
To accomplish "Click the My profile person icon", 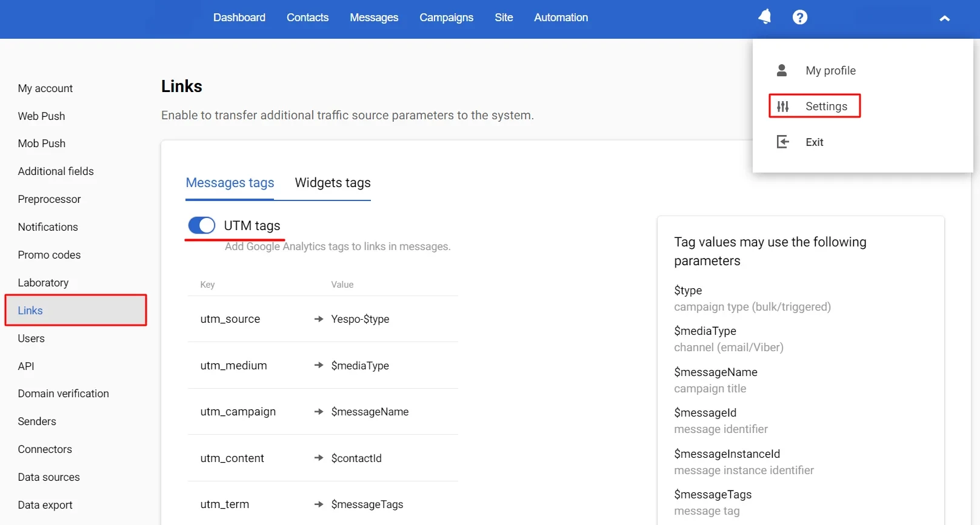I will [782, 70].
